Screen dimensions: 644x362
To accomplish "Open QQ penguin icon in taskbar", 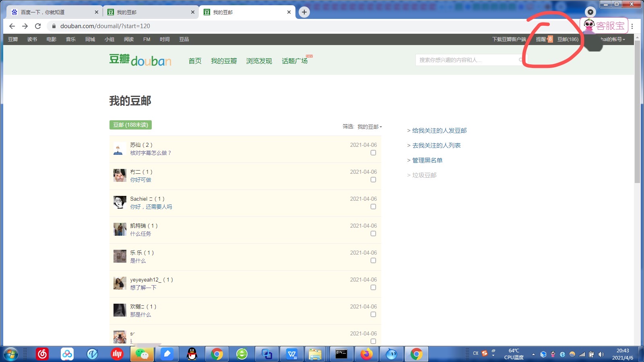I will [x=192, y=354].
